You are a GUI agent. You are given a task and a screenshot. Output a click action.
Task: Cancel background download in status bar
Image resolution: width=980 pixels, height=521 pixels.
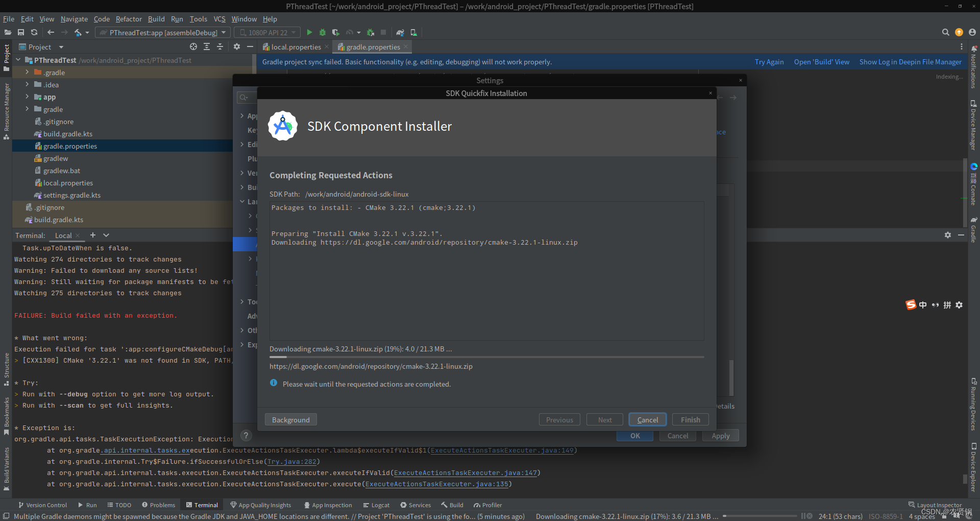pos(810,516)
